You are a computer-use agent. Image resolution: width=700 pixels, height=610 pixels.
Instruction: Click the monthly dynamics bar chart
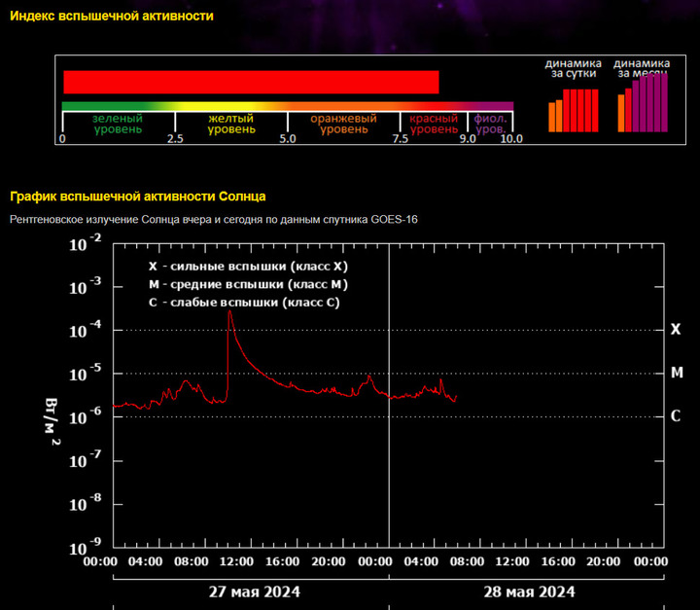643,103
